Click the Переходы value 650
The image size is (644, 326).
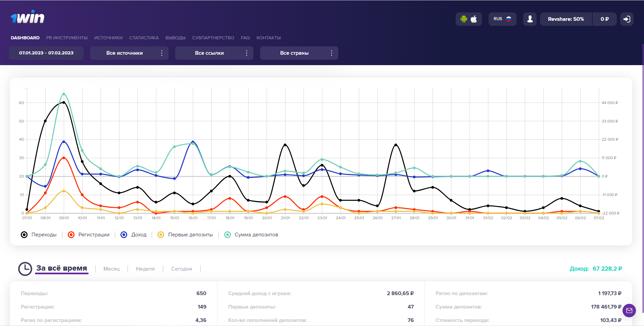201,293
